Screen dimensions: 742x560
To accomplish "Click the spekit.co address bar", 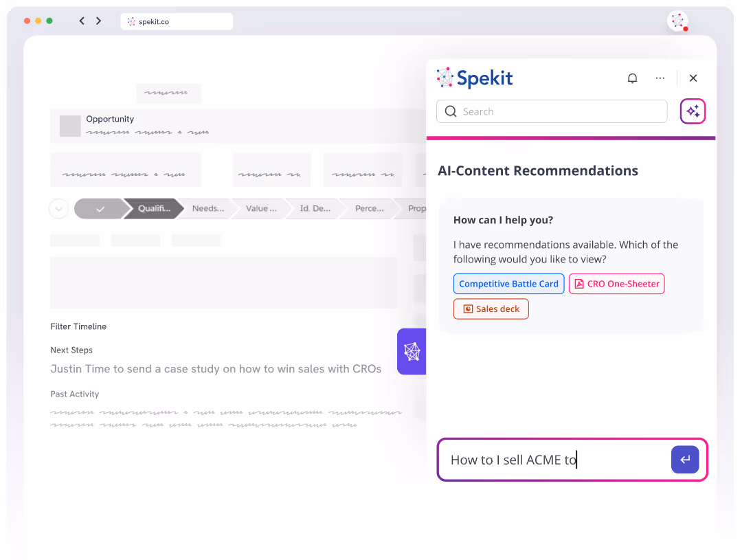I will coord(177,21).
